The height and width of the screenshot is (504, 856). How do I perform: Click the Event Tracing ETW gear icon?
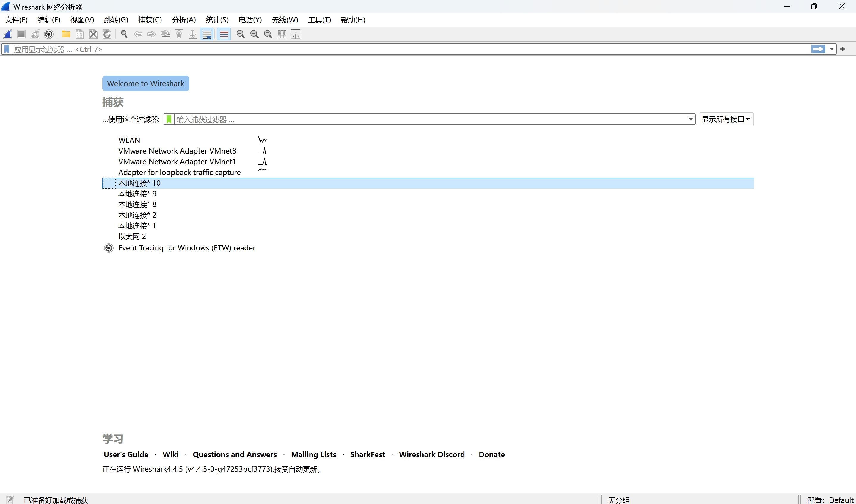pyautogui.click(x=109, y=248)
